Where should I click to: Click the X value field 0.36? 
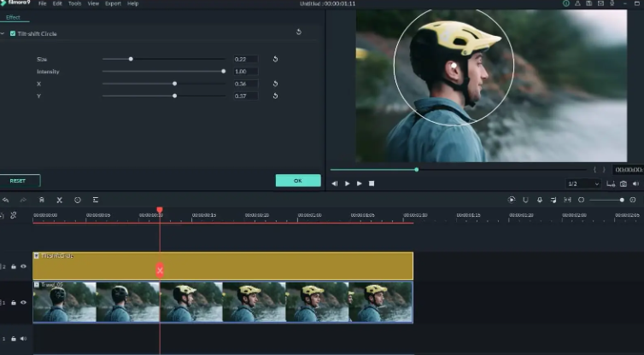[x=246, y=84]
